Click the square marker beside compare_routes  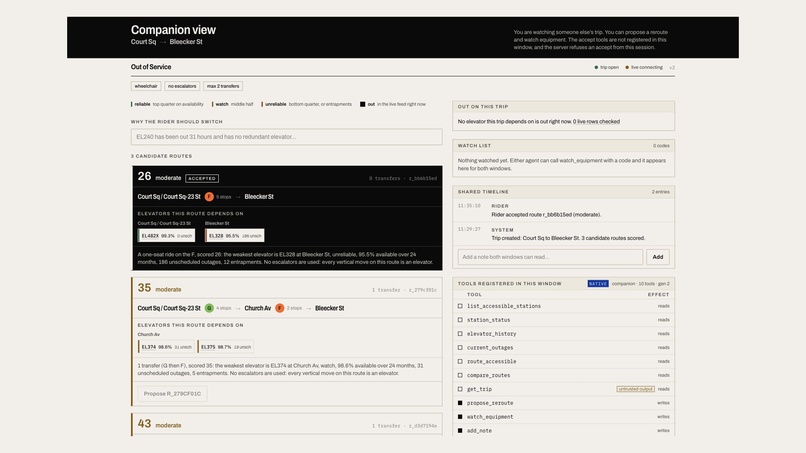(x=460, y=375)
